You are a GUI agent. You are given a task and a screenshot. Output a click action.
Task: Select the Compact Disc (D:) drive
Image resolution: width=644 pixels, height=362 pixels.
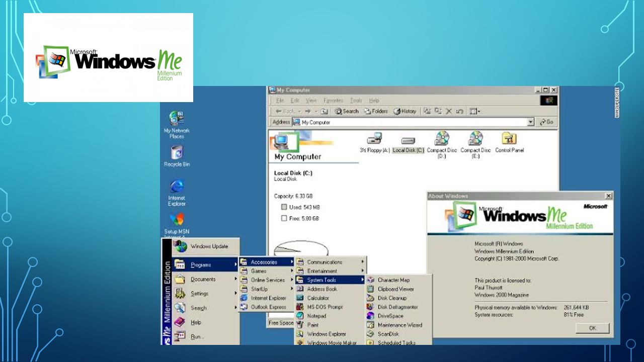click(x=442, y=145)
